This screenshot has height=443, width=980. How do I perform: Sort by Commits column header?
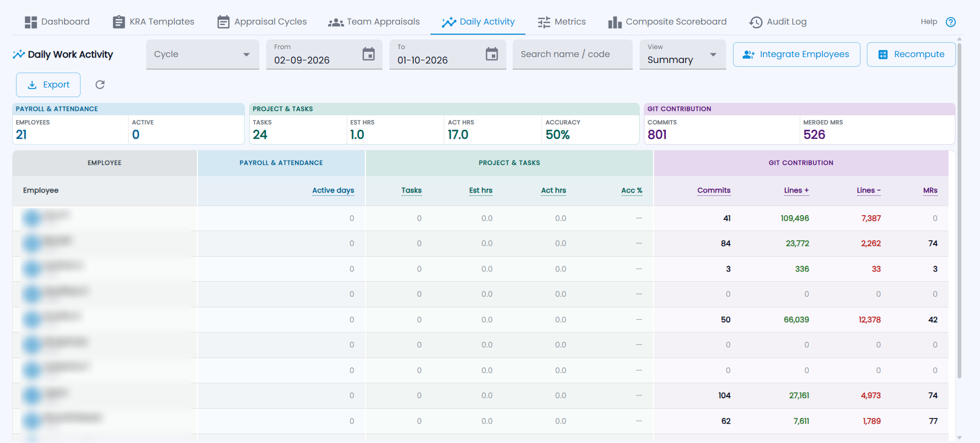(714, 191)
